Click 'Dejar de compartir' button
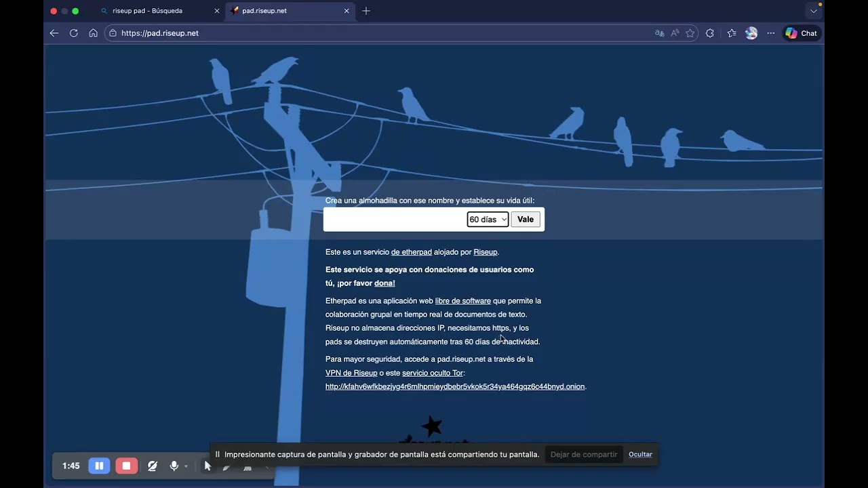868x488 pixels. tap(584, 454)
